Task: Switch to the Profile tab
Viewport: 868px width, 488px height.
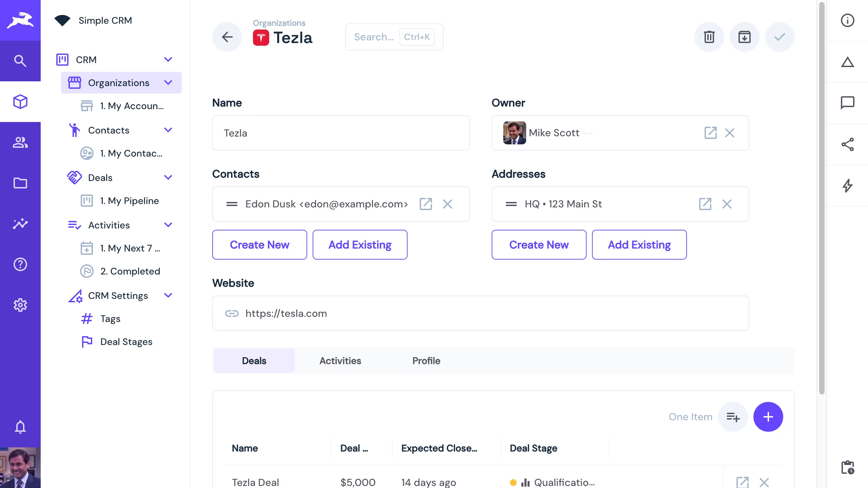Action: coord(426,361)
